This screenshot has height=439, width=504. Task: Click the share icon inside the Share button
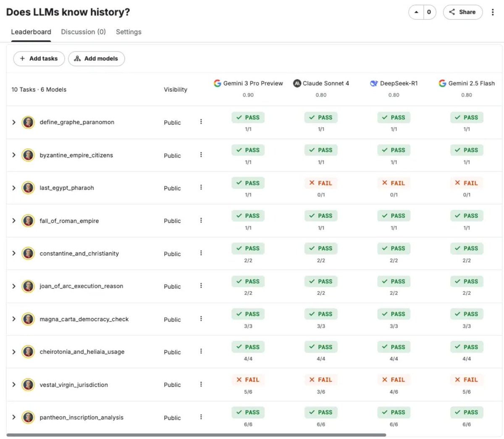click(x=453, y=12)
